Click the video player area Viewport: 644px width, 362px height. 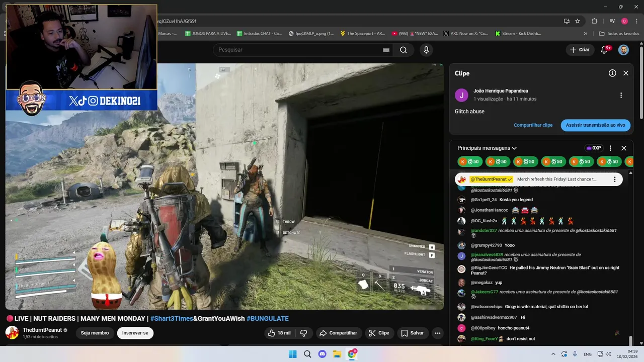coord(224,186)
